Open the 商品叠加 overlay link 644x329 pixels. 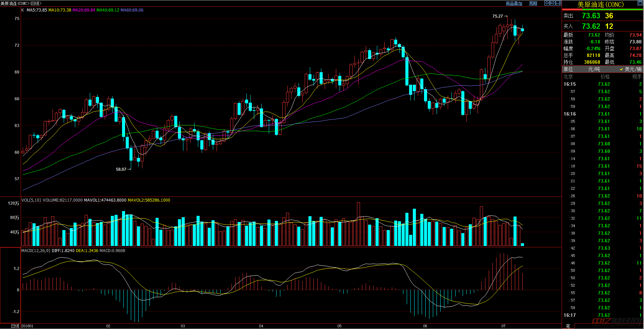514,3
